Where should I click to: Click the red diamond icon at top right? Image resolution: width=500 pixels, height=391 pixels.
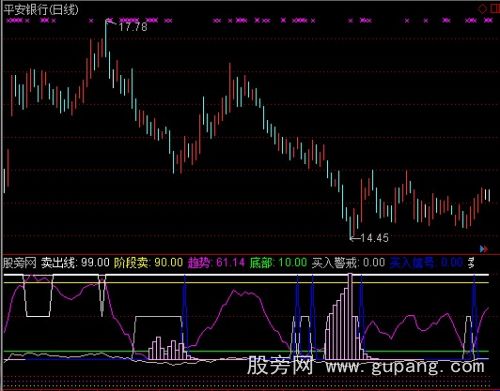coord(482,9)
